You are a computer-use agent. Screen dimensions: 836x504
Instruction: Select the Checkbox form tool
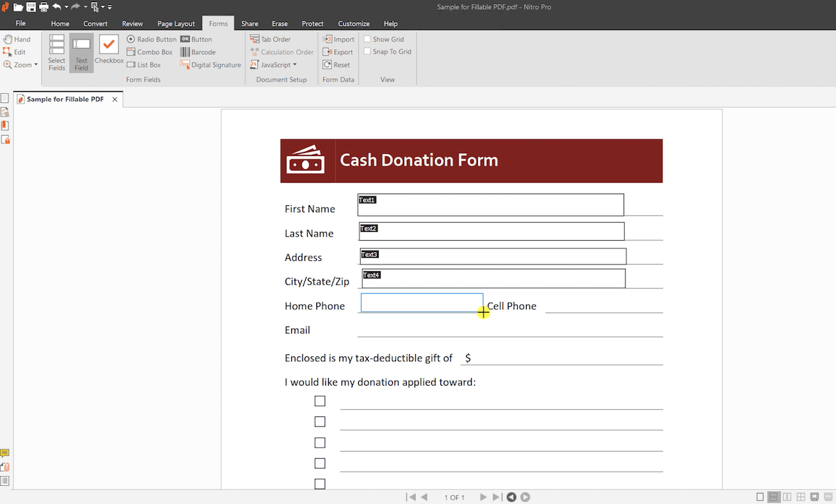click(109, 52)
